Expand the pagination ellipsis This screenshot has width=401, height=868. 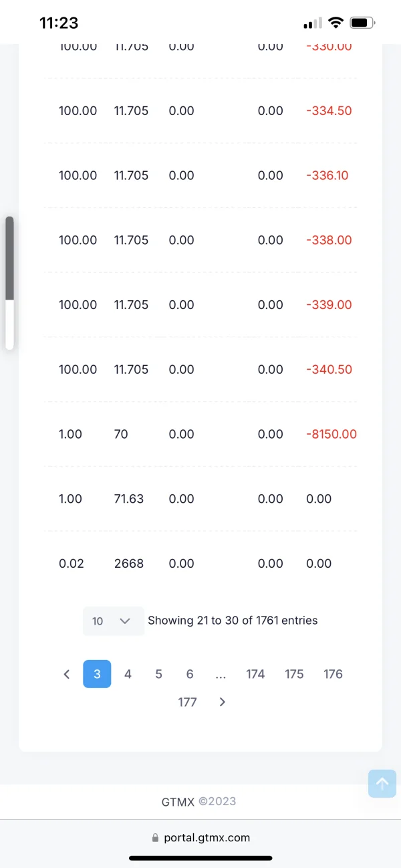(x=221, y=674)
